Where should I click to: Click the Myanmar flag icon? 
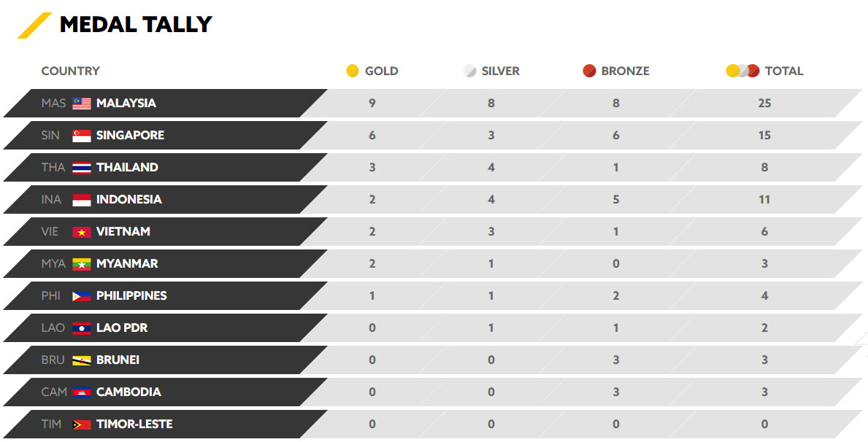(82, 264)
